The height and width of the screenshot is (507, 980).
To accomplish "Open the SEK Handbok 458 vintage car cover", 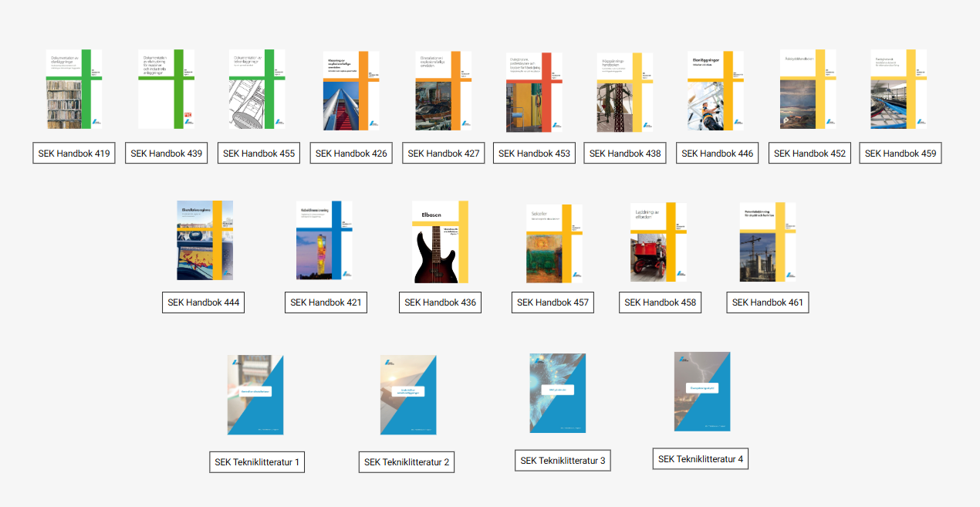I will (658, 242).
